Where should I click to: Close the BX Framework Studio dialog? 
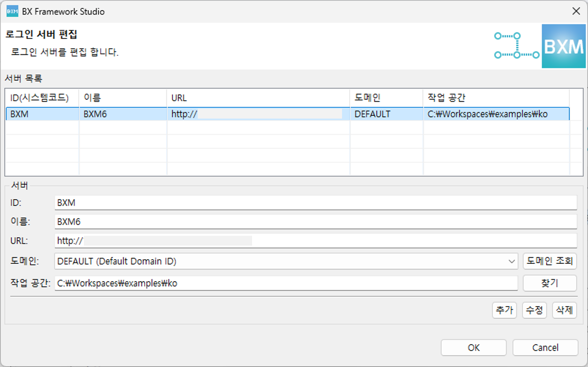(576, 11)
